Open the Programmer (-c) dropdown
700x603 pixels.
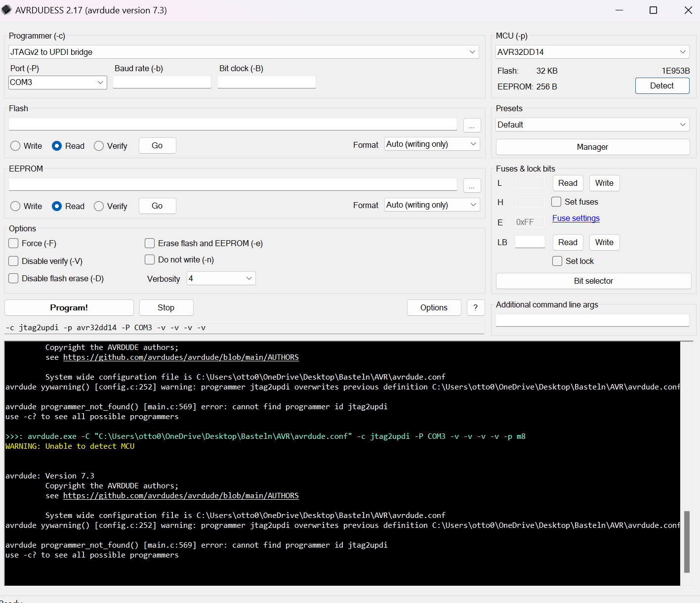point(244,52)
